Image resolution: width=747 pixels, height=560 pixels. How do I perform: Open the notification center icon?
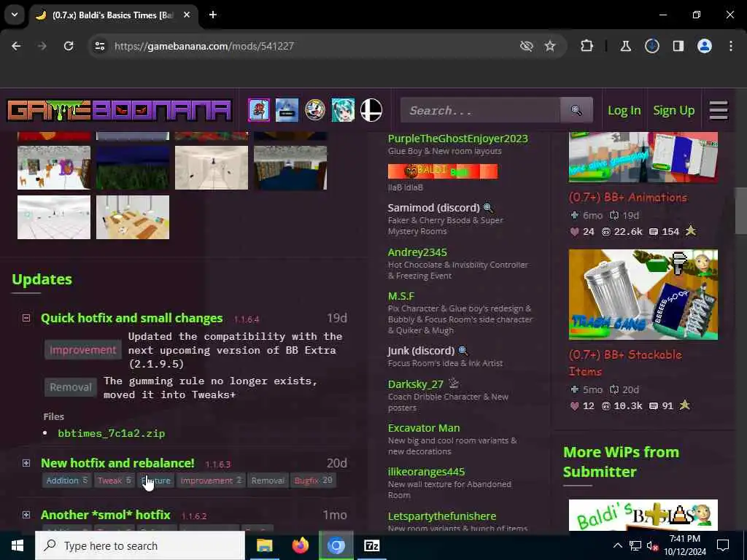723,545
